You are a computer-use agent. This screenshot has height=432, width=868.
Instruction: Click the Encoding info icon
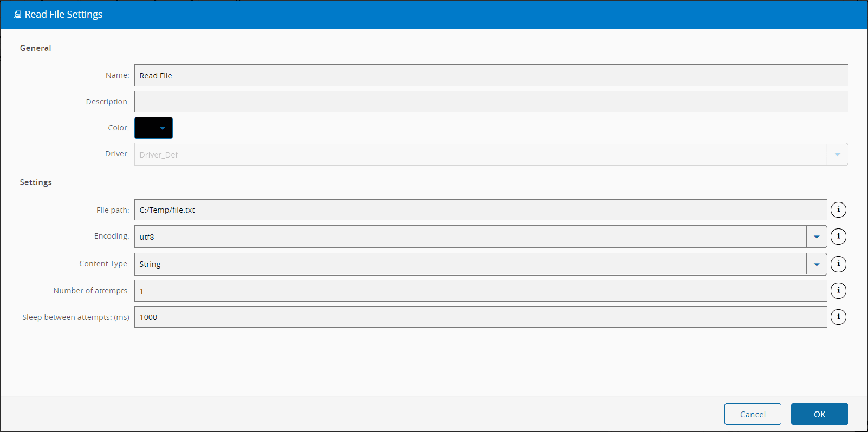[838, 236]
